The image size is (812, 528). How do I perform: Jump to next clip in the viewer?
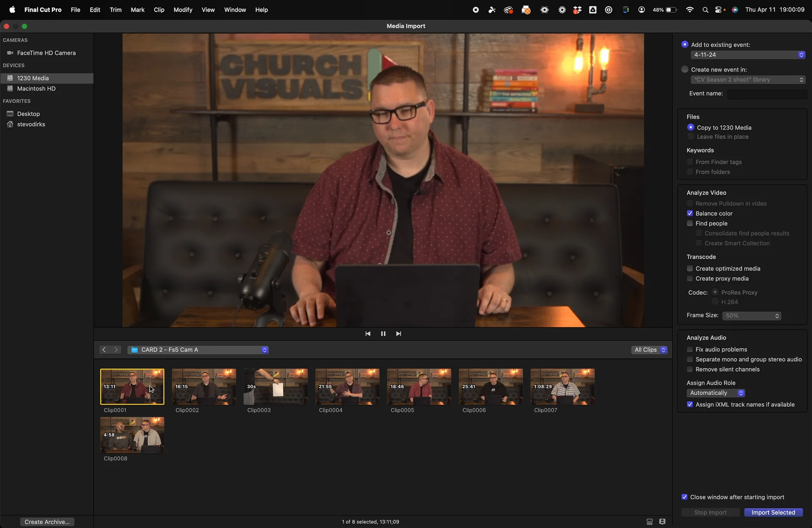coord(398,334)
